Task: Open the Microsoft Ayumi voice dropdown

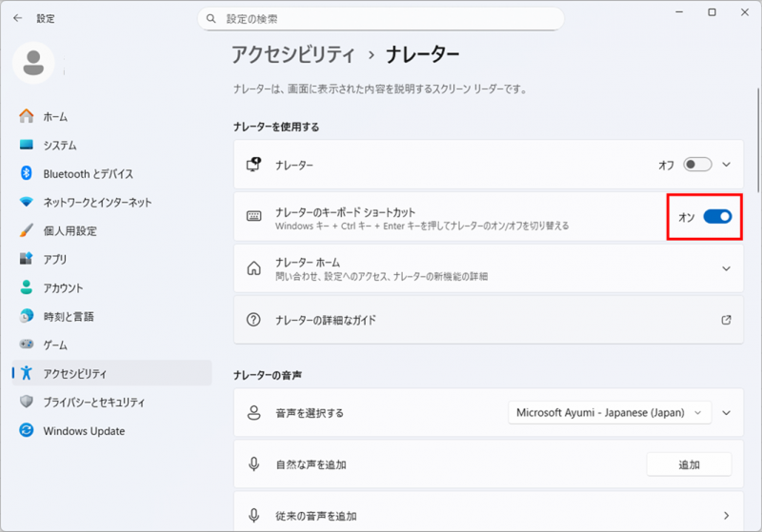Action: 609,413
